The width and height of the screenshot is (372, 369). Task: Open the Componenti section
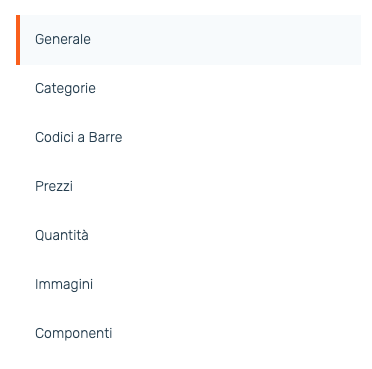188,334
